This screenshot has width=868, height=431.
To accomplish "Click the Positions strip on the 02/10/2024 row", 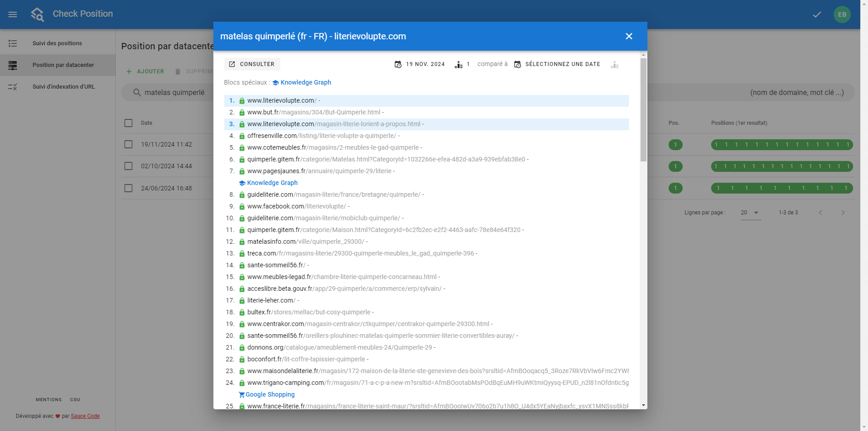I will pos(782,166).
